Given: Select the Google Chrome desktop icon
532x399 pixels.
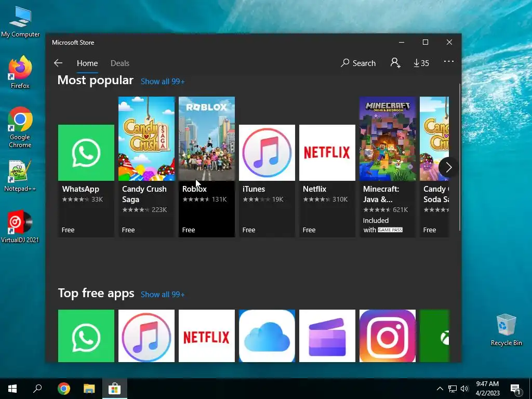Looking at the screenshot, I should [20, 127].
